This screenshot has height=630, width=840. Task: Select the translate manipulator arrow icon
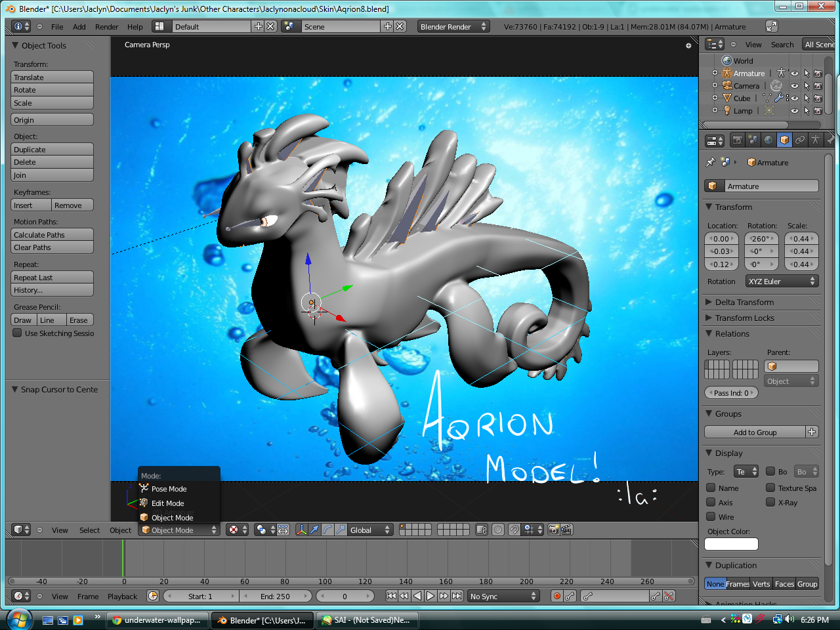pos(314,530)
